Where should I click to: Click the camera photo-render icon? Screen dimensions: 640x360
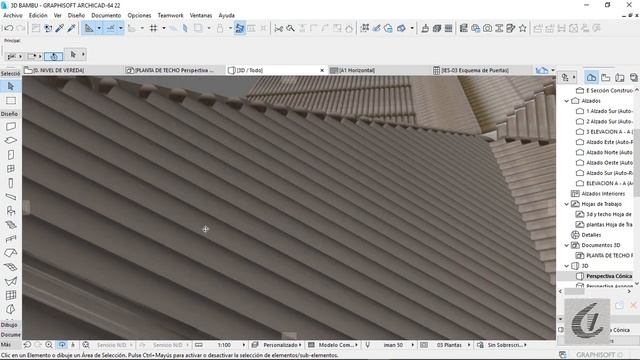point(487,28)
